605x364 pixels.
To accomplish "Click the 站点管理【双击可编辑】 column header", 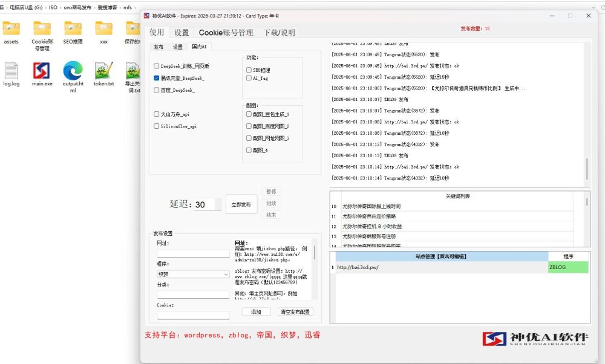I will (x=442, y=256).
